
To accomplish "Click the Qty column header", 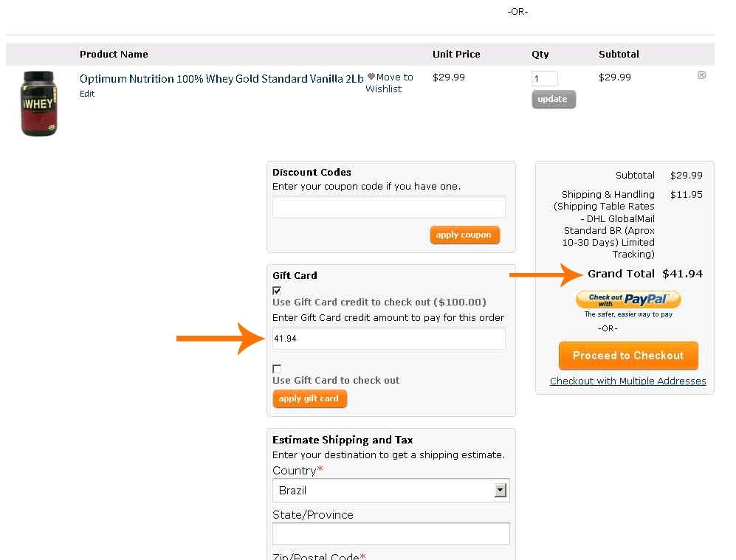I will pos(540,55).
